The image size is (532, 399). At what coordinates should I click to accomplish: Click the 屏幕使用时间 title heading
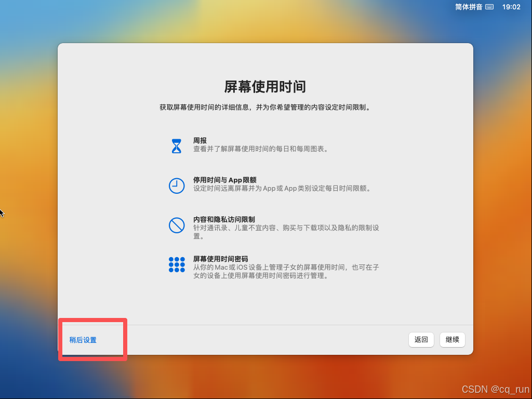pyautogui.click(x=265, y=87)
